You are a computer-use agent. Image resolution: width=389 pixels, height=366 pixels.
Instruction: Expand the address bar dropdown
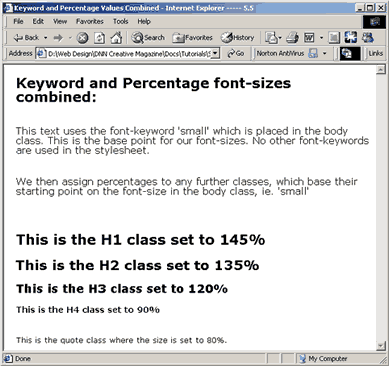(x=216, y=53)
